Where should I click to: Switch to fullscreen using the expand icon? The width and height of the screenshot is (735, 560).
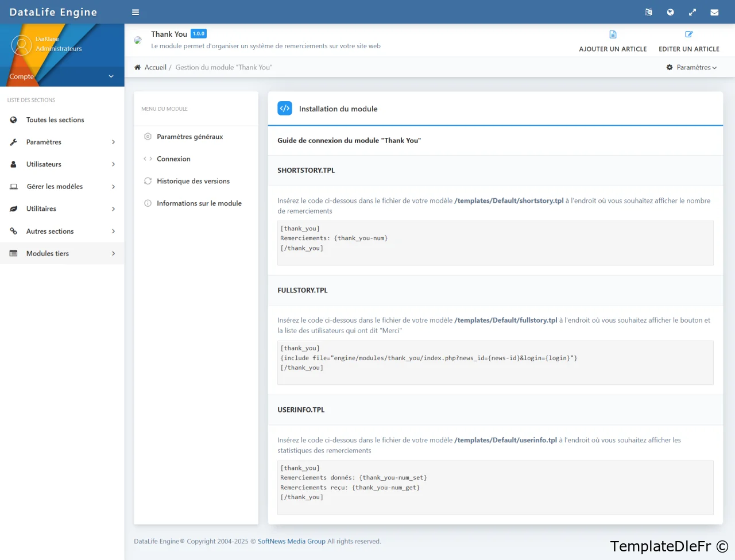(x=693, y=12)
